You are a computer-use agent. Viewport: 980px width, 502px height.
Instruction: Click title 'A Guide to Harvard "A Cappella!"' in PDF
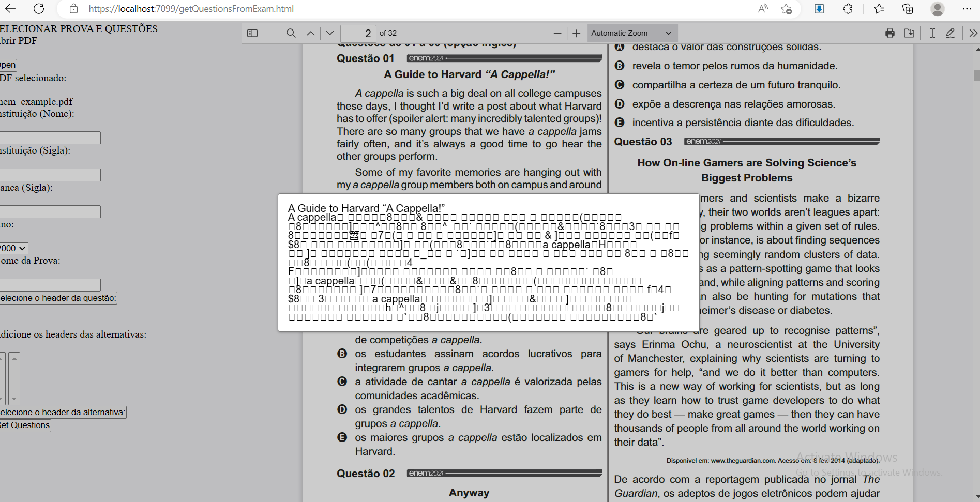pyautogui.click(x=469, y=74)
